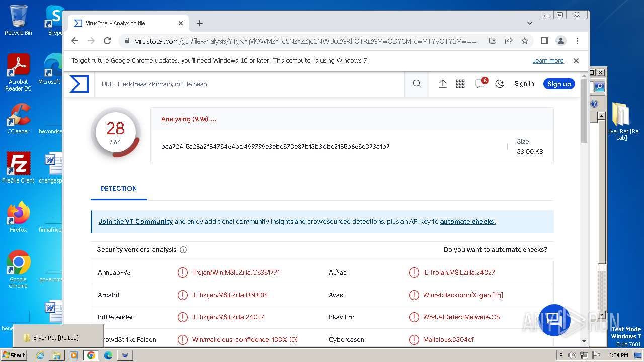Click the upload file icon
This screenshot has width=644, height=362.
(443, 84)
